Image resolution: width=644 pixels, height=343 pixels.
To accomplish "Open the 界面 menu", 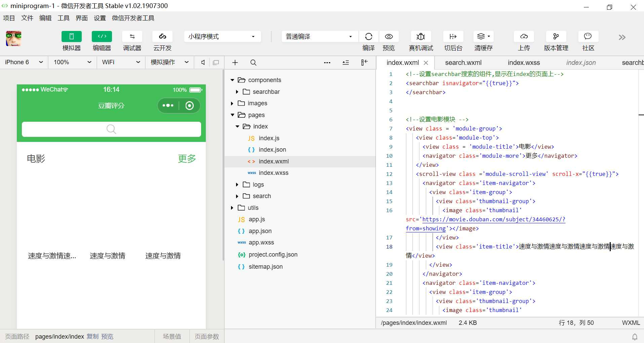I will [82, 18].
